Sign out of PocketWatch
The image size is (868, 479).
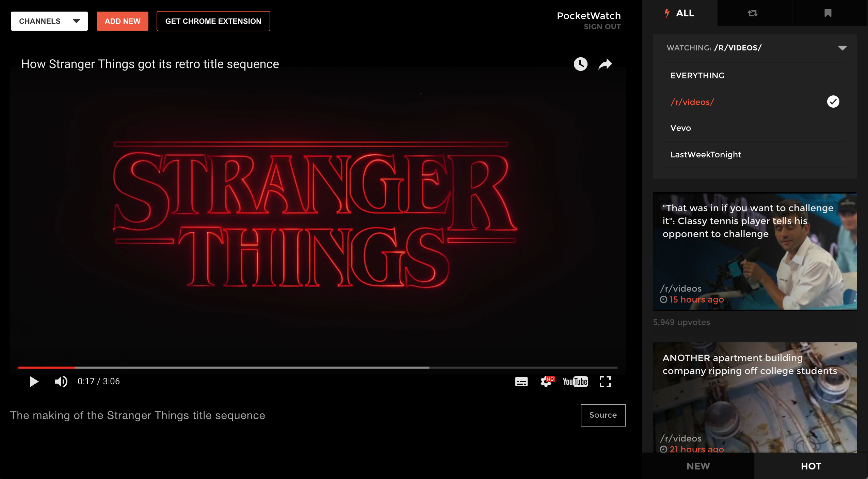click(x=602, y=27)
